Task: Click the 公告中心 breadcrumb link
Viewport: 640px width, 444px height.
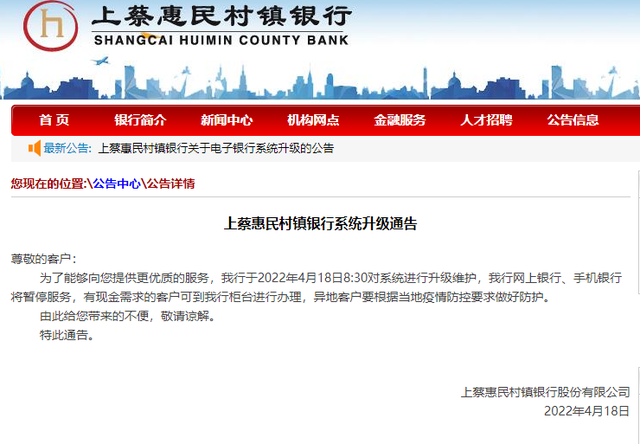Action: click(118, 184)
